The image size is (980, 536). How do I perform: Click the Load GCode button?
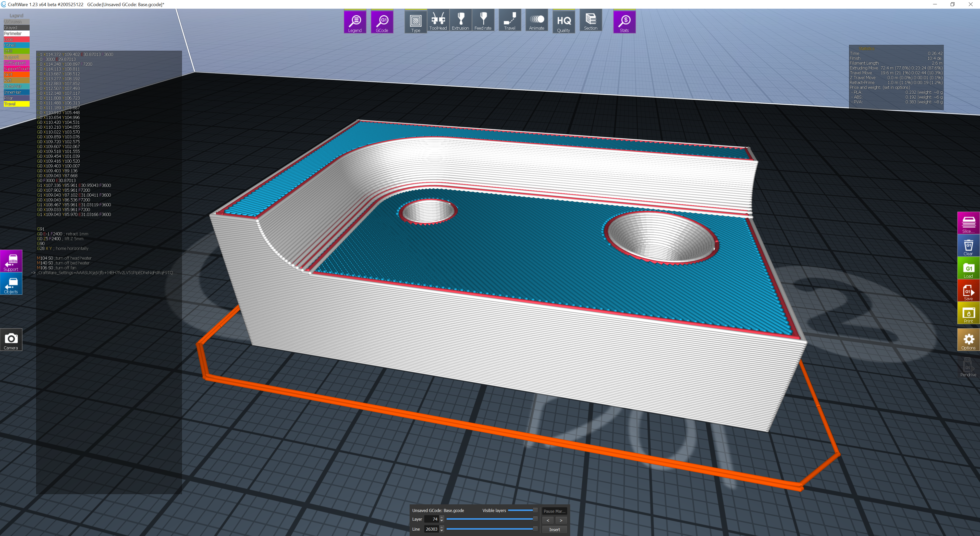(968, 268)
